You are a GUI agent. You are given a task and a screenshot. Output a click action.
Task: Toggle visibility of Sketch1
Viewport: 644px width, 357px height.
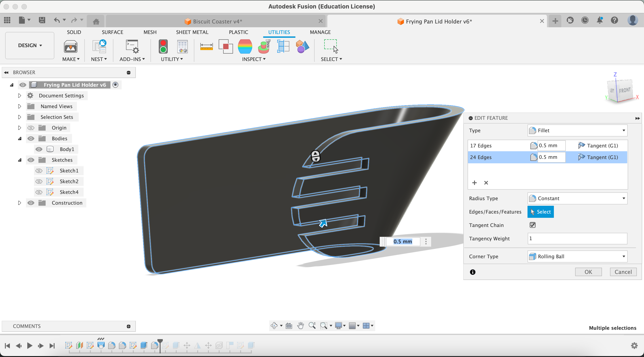tap(39, 171)
